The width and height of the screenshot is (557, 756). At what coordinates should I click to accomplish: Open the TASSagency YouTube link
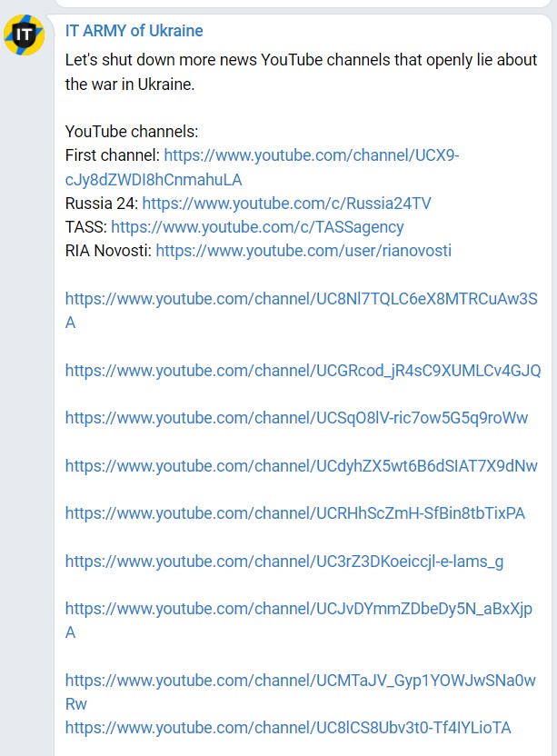pos(257,227)
